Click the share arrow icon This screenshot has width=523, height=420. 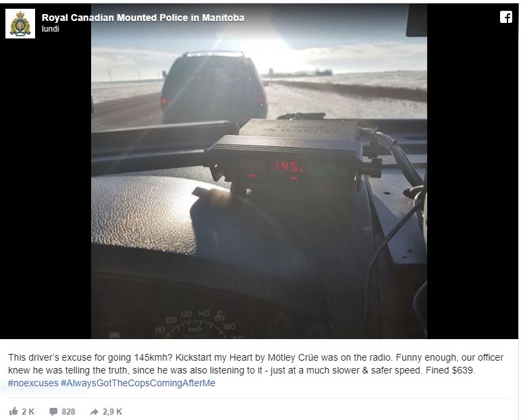(x=94, y=412)
